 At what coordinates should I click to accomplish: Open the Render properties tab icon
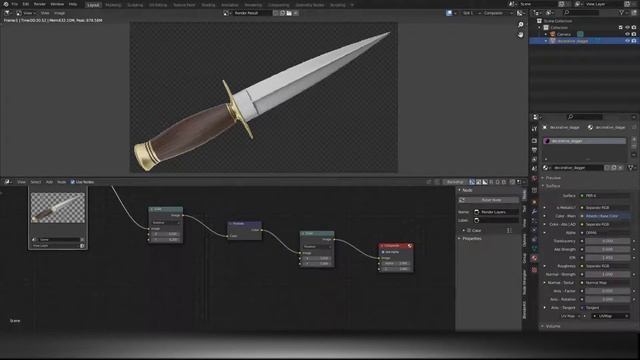click(534, 140)
